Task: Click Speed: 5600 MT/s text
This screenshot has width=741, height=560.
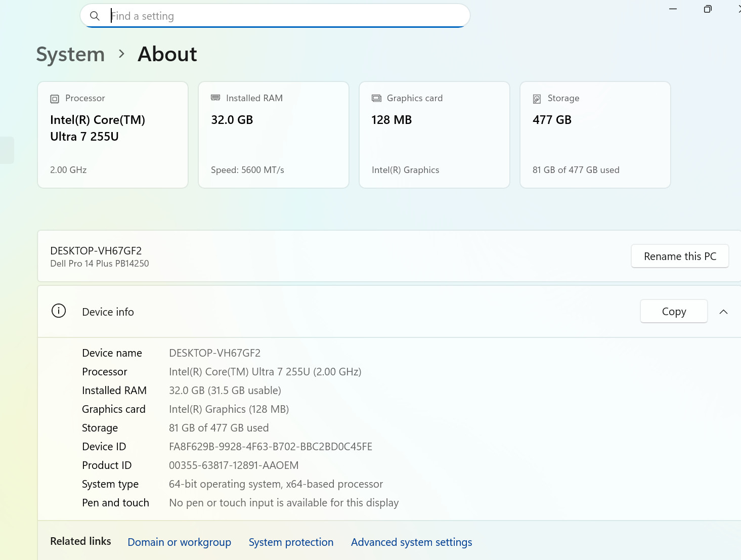Action: coord(247,170)
